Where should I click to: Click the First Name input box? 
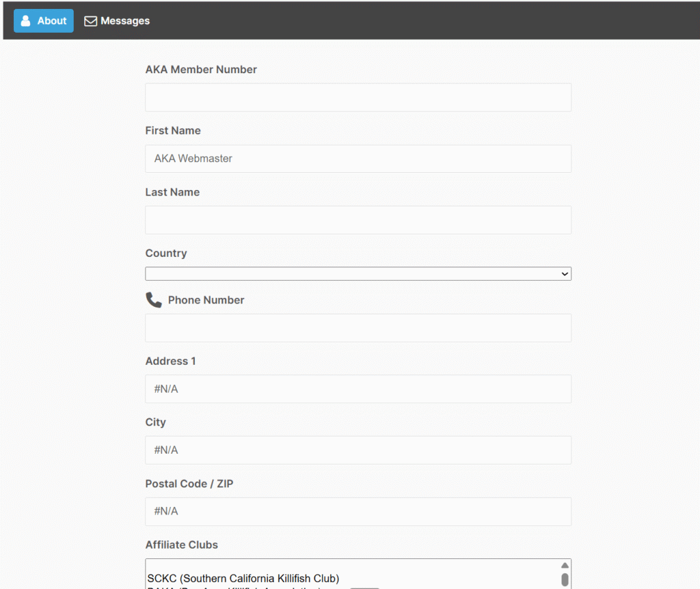(358, 159)
